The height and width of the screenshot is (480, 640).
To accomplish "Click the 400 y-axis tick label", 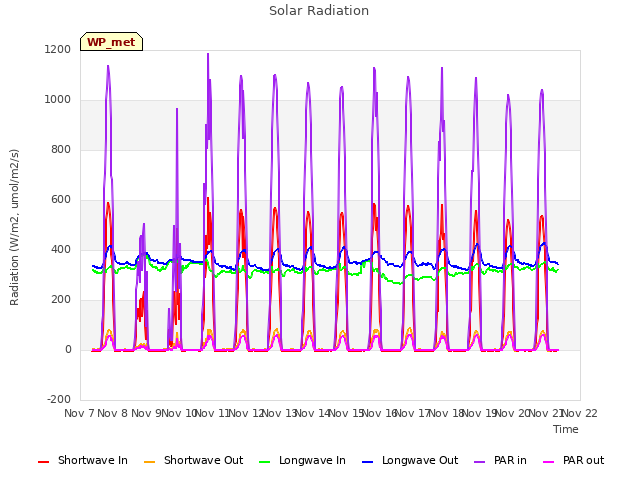I will pyautogui.click(x=61, y=249).
